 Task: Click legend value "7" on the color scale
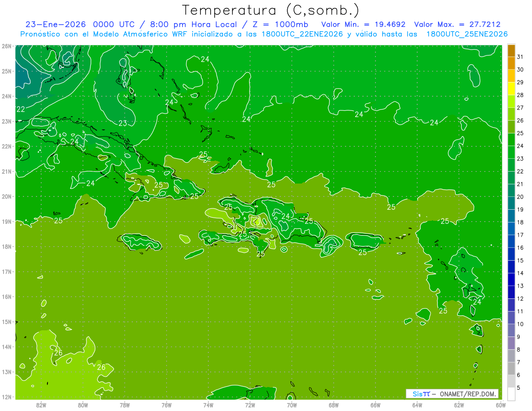tap(519, 362)
